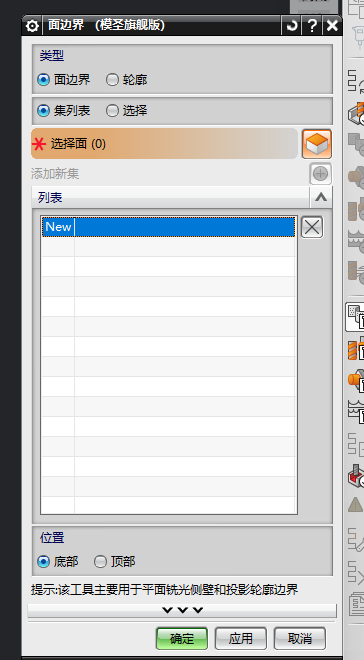Click the upper grayed wavy-surface icon

[x=356, y=241]
